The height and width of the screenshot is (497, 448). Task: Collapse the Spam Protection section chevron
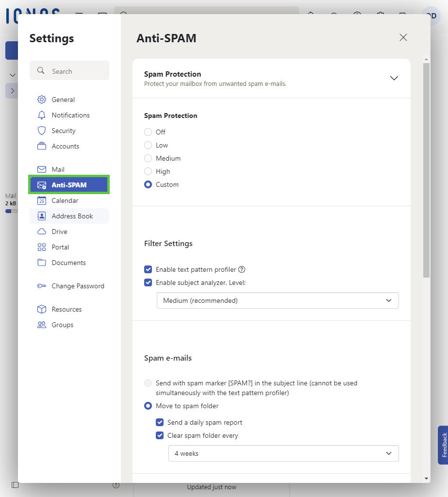(x=394, y=78)
